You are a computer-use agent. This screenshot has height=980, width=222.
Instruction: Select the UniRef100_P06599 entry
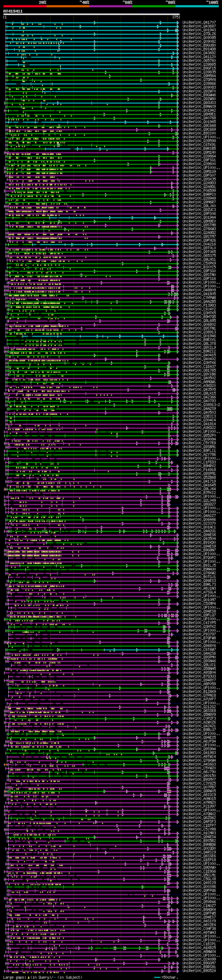[199, 191]
